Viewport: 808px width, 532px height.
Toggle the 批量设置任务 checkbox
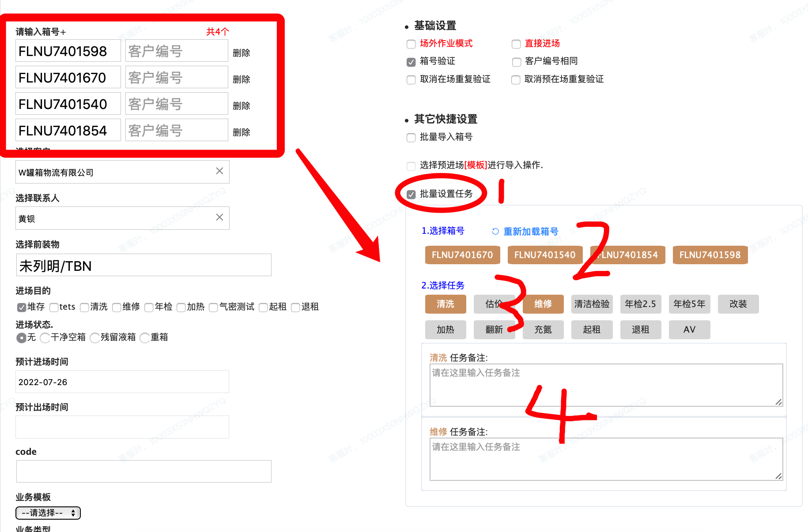411,195
